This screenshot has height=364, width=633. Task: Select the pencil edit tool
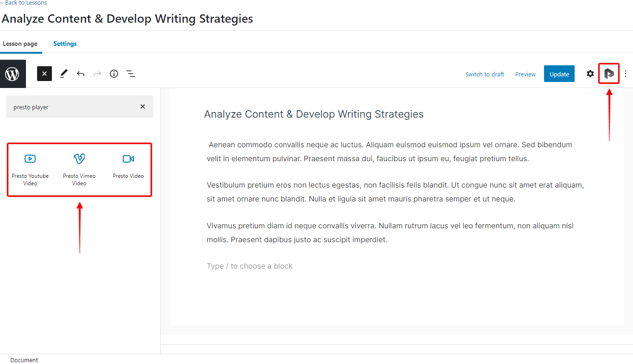click(x=64, y=74)
